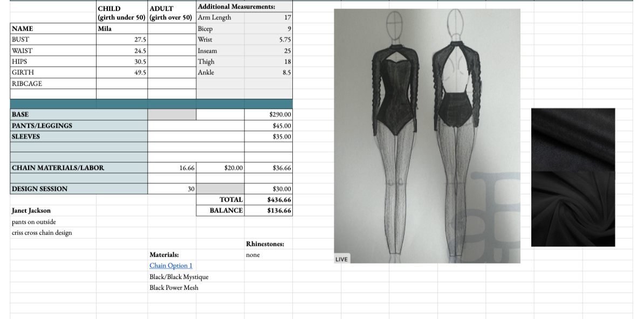Select the BASE price $290.00
Image resolution: width=644 pixels, height=319 pixels.
[x=268, y=115]
